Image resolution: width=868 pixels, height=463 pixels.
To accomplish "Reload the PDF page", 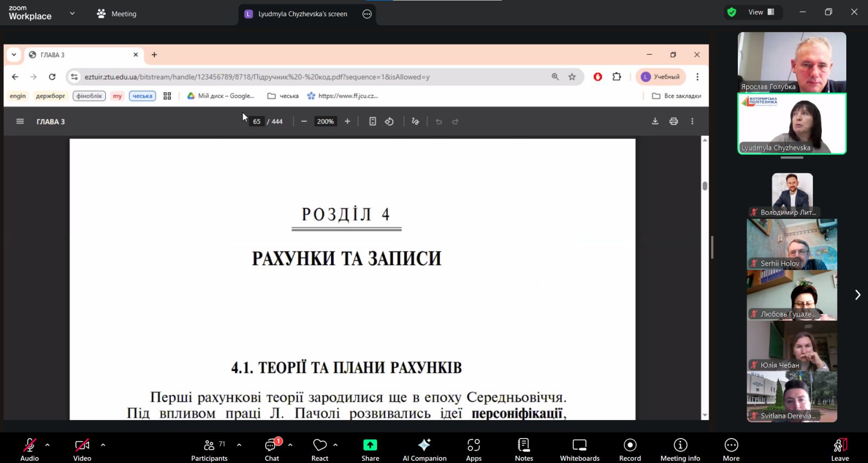I will pyautogui.click(x=52, y=77).
